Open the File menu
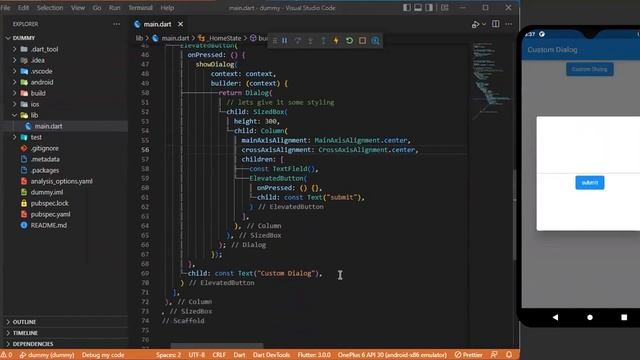Screen dimensions: 640x360 click(x=5, y=8)
